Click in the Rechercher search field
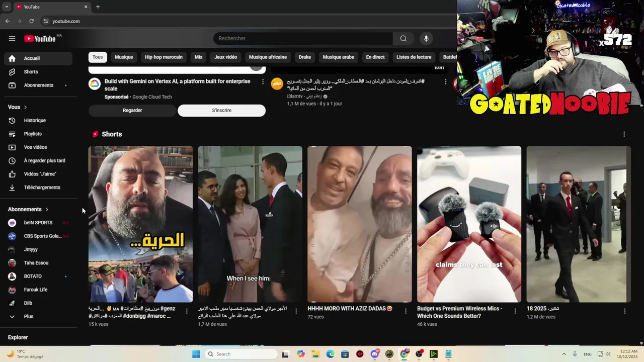This screenshot has width=644, height=362. (303, 39)
